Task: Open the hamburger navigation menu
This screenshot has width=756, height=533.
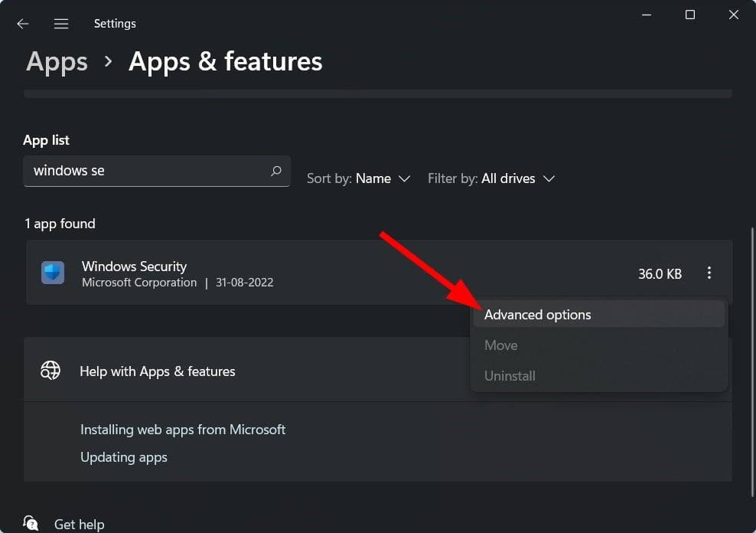Action: tap(61, 24)
